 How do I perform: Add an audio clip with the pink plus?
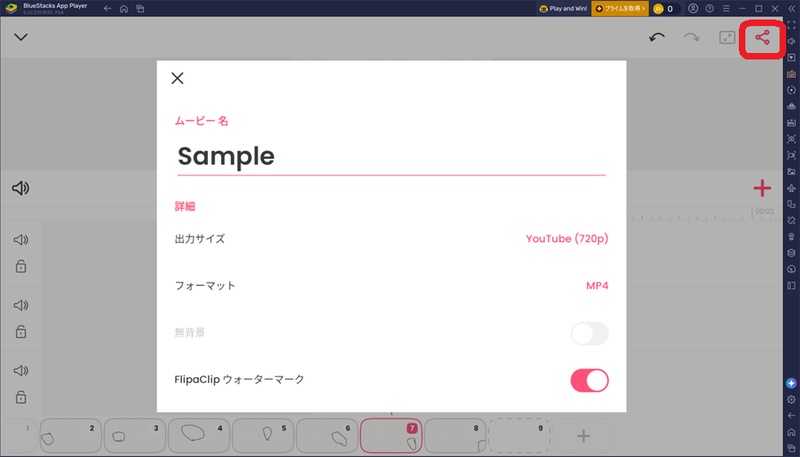pyautogui.click(x=762, y=188)
